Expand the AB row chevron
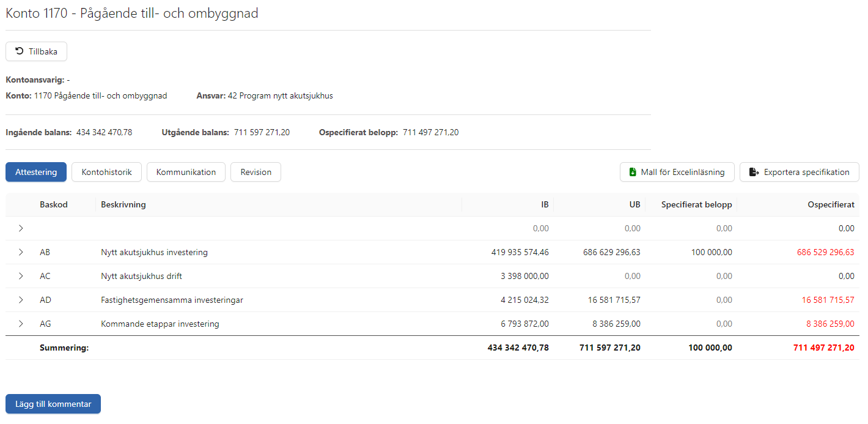This screenshot has width=868, height=424. point(21,252)
